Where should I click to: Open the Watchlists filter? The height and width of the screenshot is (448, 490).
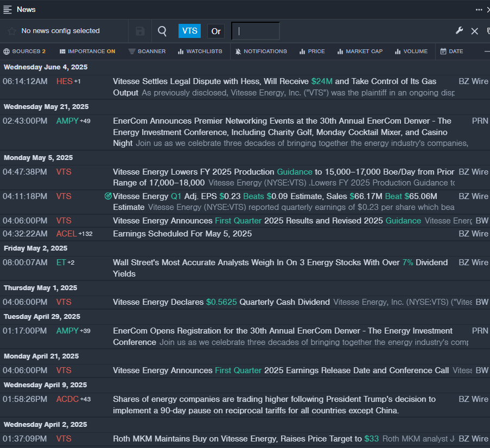[200, 51]
